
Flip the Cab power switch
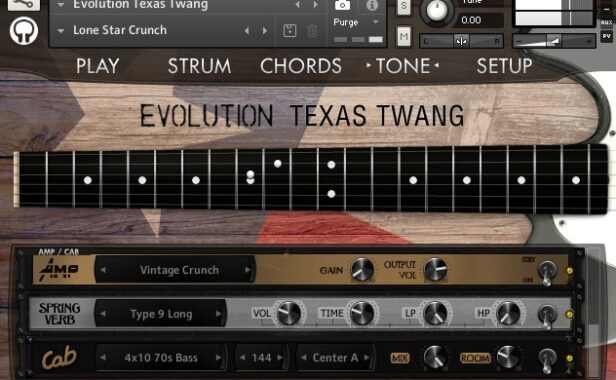(x=546, y=360)
